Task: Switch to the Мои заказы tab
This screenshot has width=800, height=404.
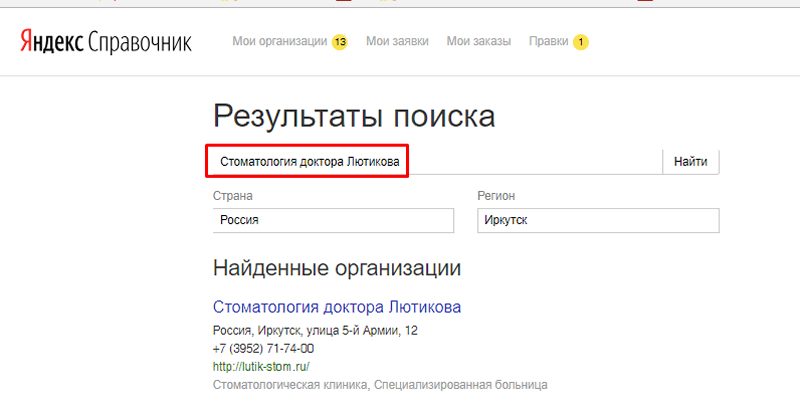Action: (479, 41)
